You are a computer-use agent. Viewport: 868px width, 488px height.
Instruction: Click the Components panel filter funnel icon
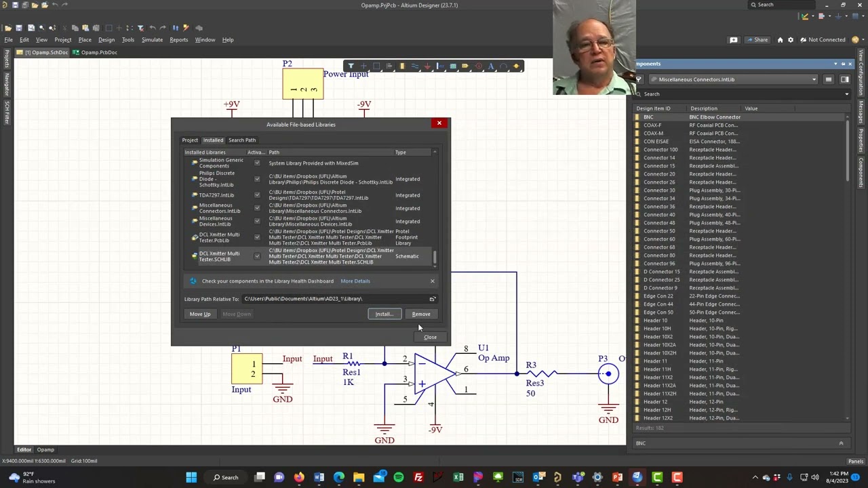click(x=639, y=79)
